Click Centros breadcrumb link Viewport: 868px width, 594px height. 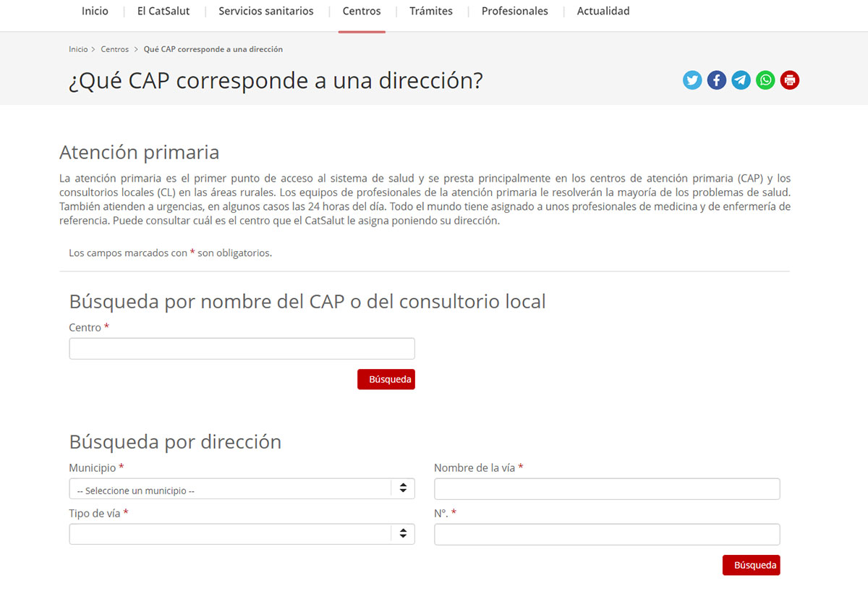(114, 49)
